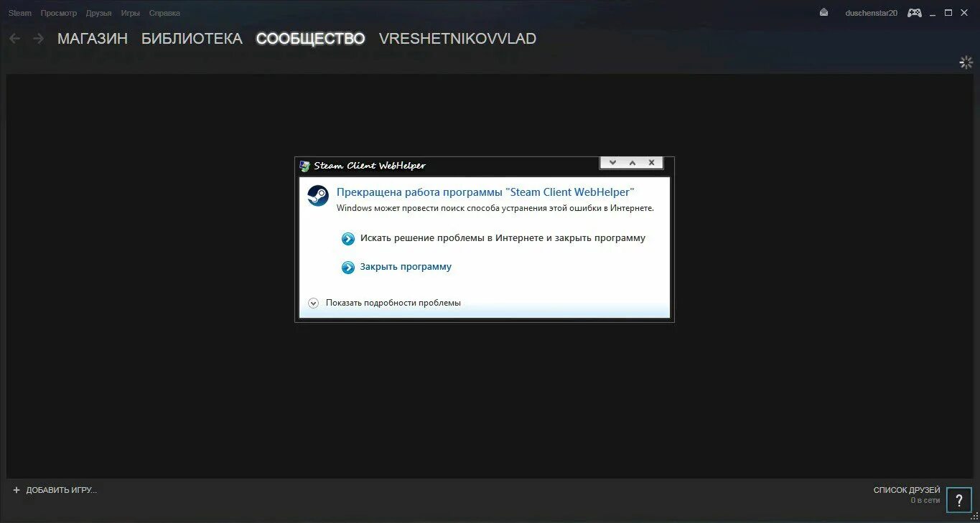
Task: Click the Показать подробности проблемы label
Action: (x=393, y=303)
